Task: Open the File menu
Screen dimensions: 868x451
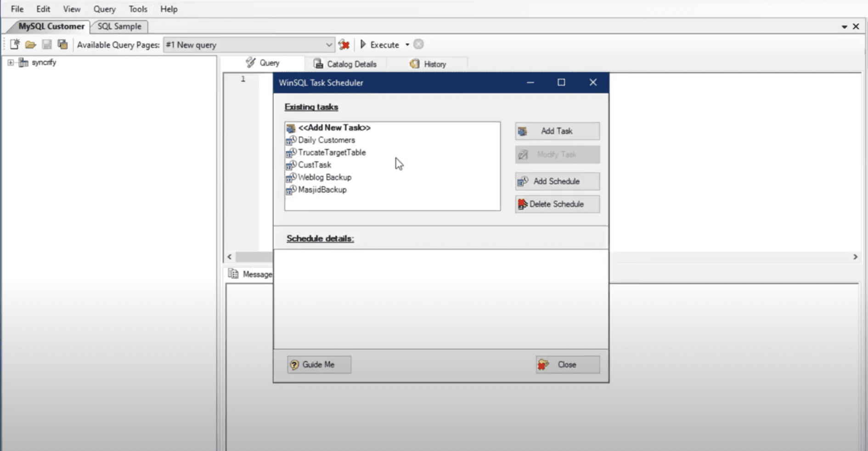Action: 17,9
